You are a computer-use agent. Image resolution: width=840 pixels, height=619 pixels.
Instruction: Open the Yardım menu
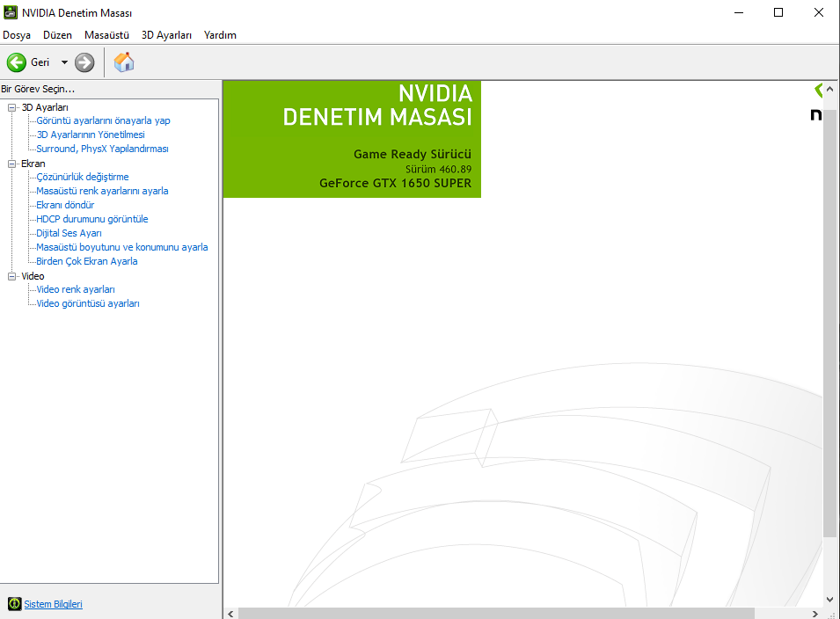[x=220, y=35]
